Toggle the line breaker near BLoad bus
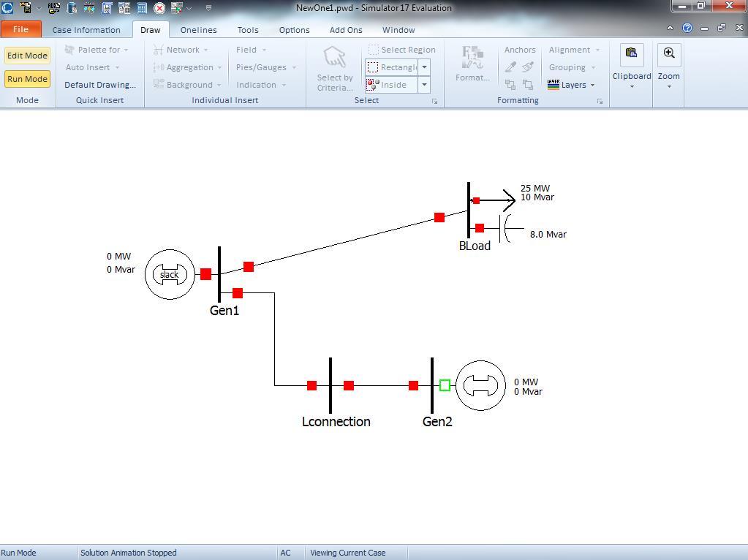 pos(439,218)
